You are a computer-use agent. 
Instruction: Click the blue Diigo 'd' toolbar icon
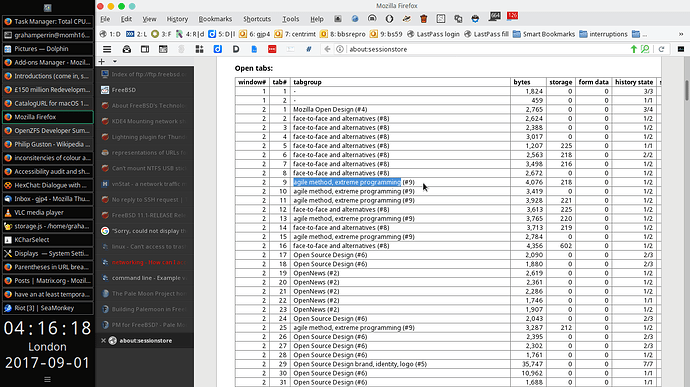217,49
